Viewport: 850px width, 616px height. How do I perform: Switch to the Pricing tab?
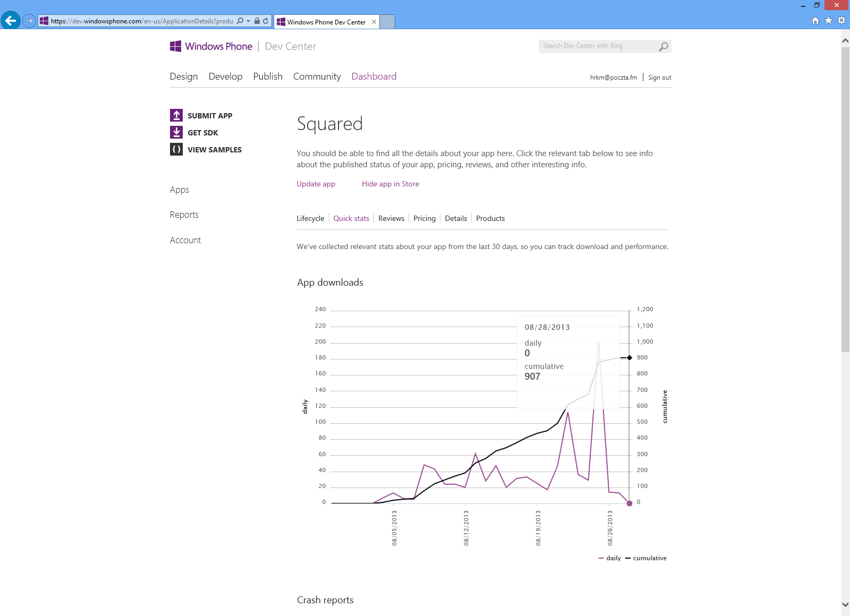pyautogui.click(x=424, y=218)
